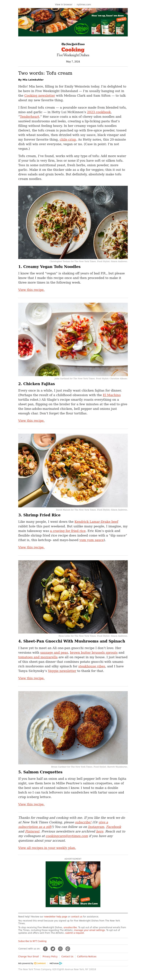Click the Bibigo logo in top banner

[81, 28]
